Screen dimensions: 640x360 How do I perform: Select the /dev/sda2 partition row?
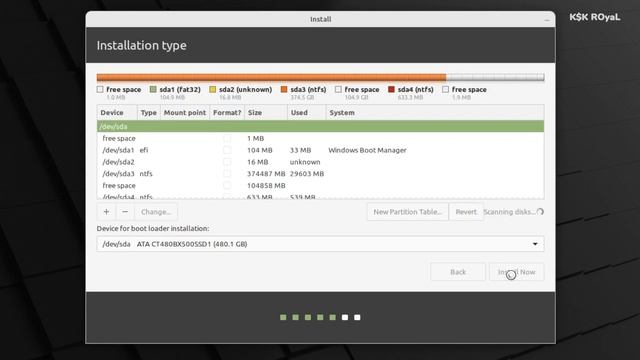(320, 162)
